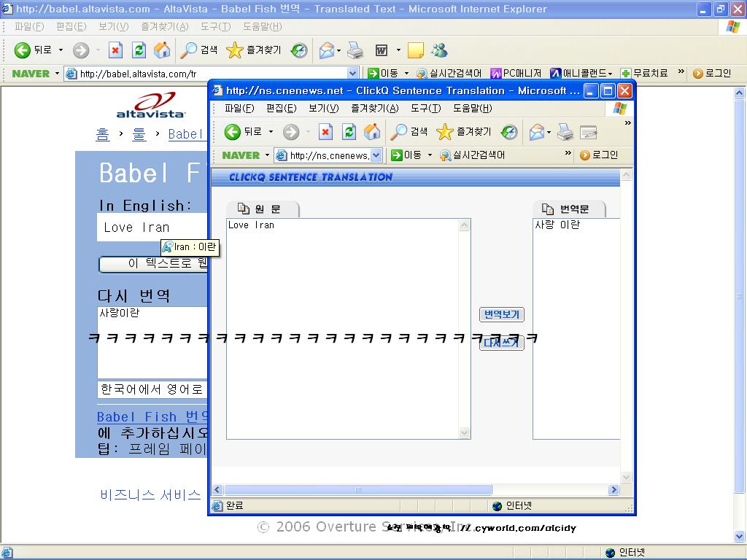Open 파일(F) menu in main window

tap(29, 27)
